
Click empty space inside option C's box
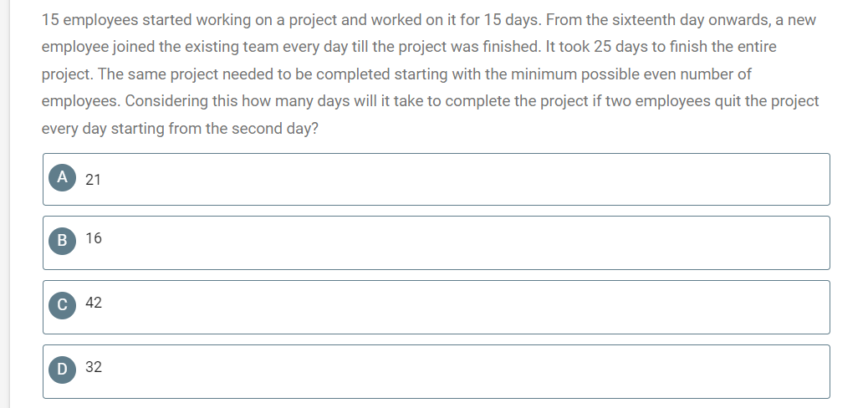443,307
